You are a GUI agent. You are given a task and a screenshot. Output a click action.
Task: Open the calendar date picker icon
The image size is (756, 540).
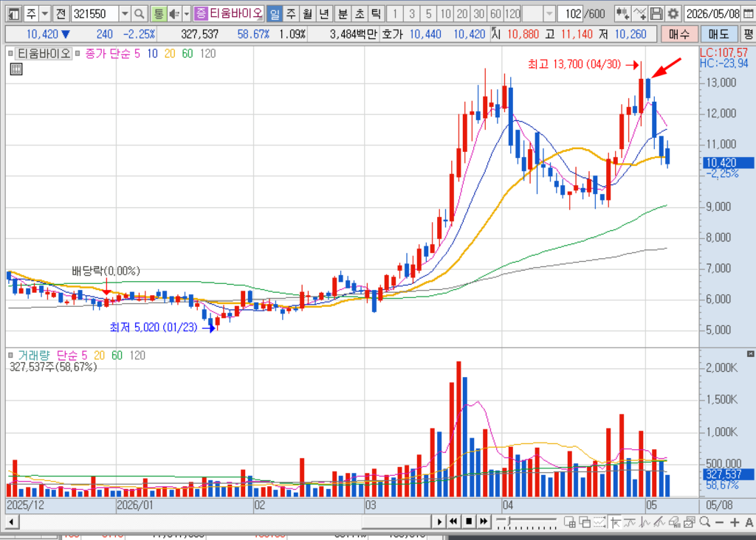[748, 14]
